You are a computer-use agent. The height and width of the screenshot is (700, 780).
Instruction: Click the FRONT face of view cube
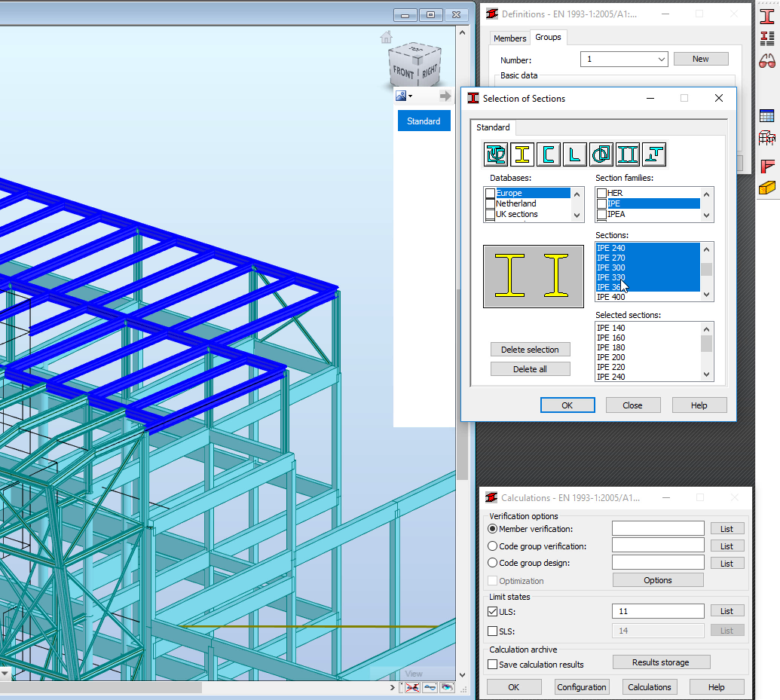pyautogui.click(x=403, y=73)
